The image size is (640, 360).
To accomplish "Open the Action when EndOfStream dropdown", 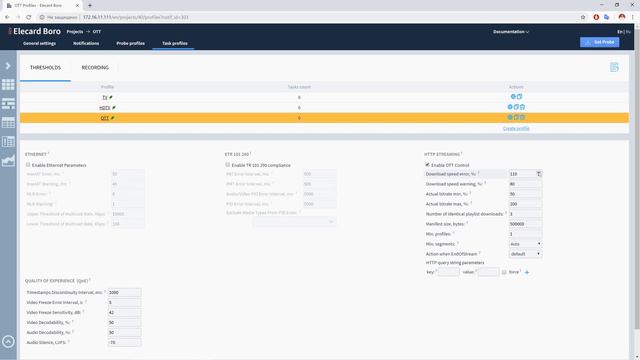I will pos(525,254).
